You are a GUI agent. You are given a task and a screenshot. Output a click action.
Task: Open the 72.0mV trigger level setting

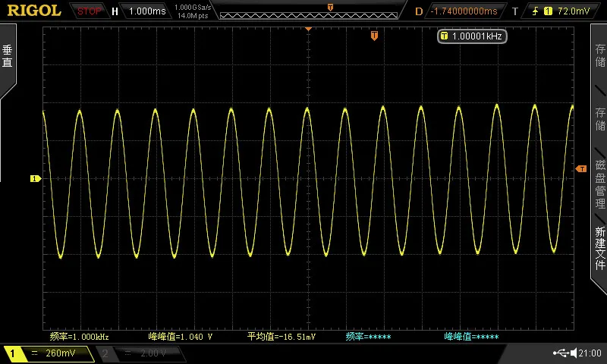tap(574, 11)
